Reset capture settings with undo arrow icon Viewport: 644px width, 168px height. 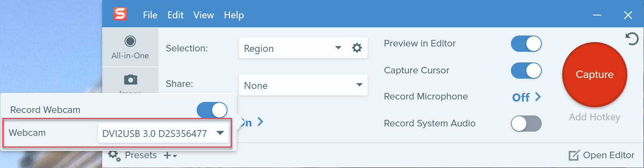pyautogui.click(x=632, y=39)
